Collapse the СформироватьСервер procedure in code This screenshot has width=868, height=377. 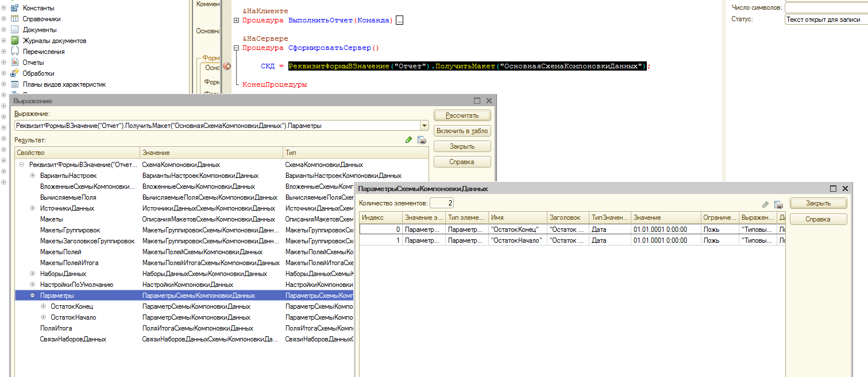tap(237, 48)
